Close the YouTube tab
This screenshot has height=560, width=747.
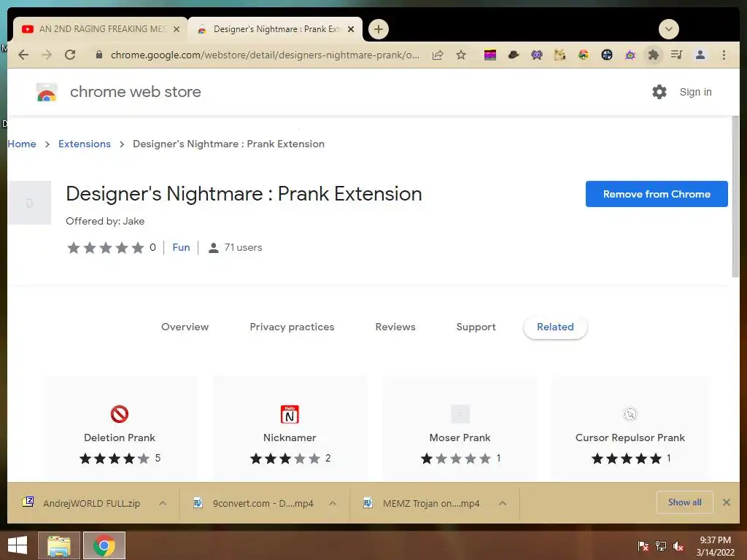[x=177, y=29]
